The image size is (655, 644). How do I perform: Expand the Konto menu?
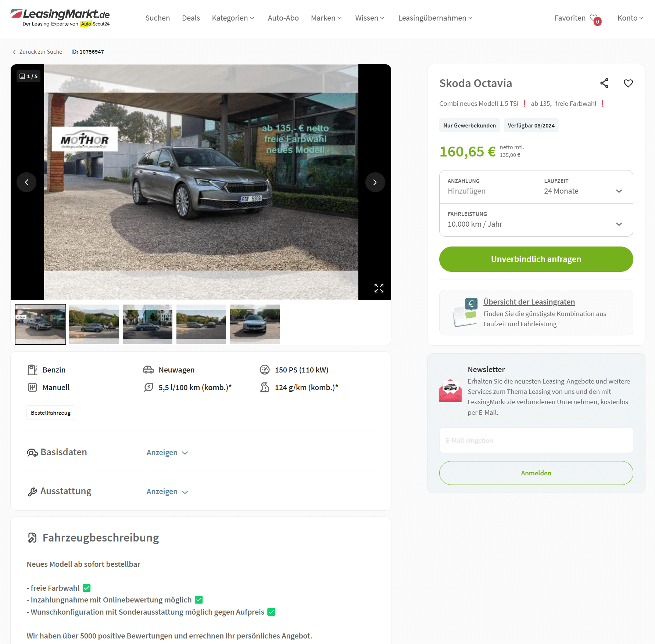point(630,18)
